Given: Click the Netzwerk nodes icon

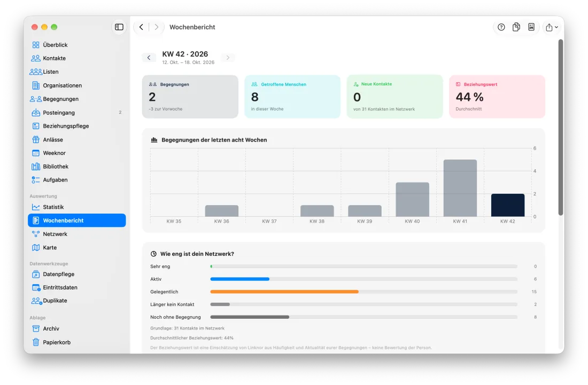Looking at the screenshot, I should pyautogui.click(x=36, y=234).
